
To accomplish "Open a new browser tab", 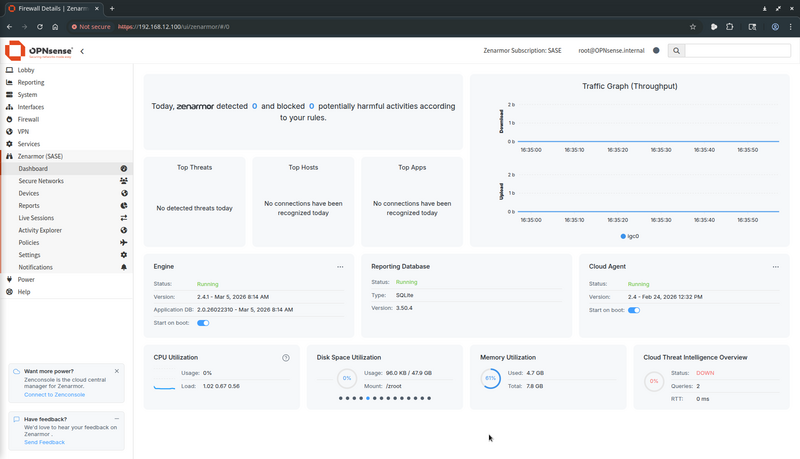I will 112,8.
